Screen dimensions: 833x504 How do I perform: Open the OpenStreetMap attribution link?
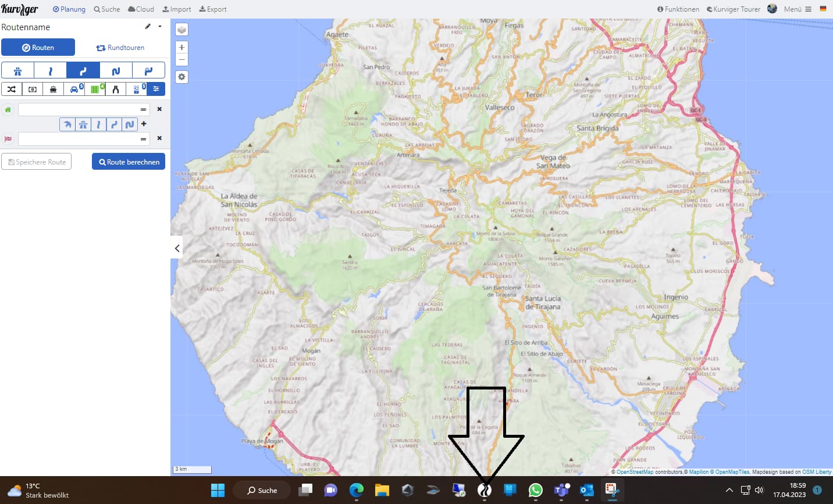click(x=635, y=472)
